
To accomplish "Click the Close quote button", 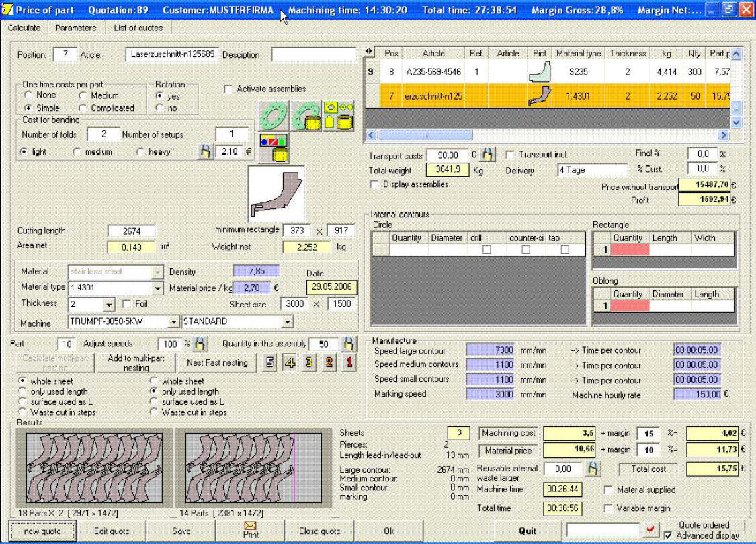I will 320,531.
